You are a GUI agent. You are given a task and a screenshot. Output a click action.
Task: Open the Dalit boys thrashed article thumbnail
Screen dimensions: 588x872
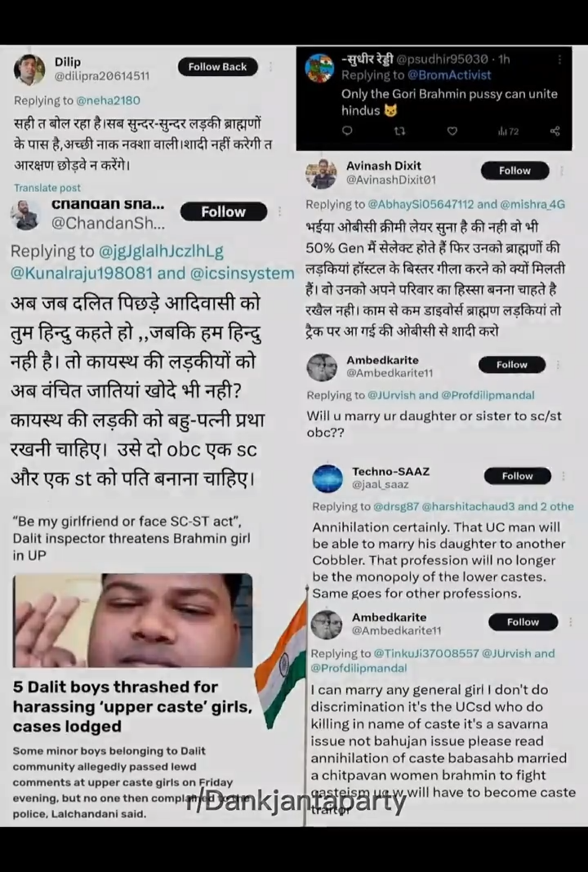132,620
